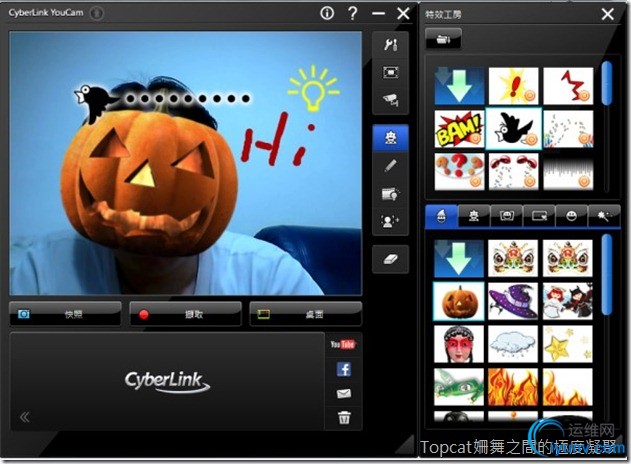Open the presentation lightbulb icon
631x464 pixels.
390,194
